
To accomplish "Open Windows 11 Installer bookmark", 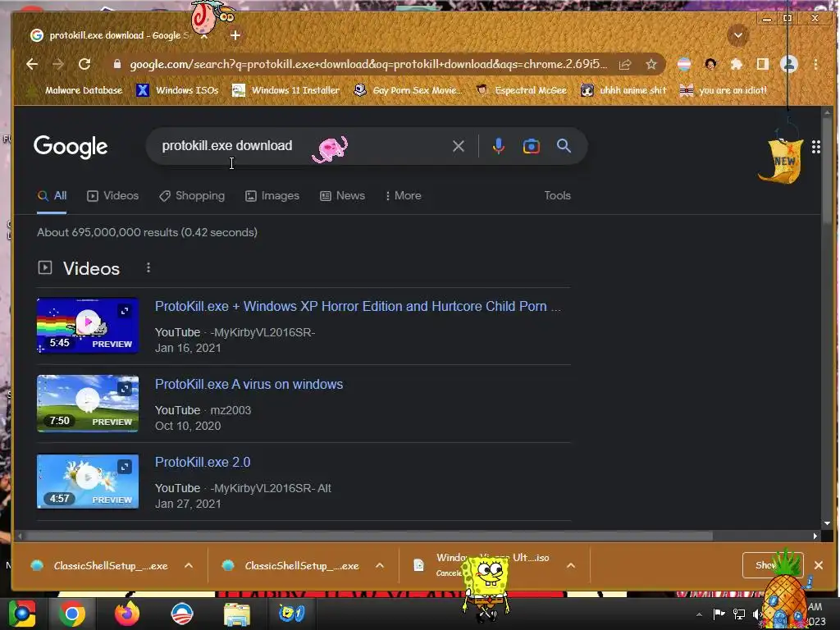I will (x=285, y=90).
